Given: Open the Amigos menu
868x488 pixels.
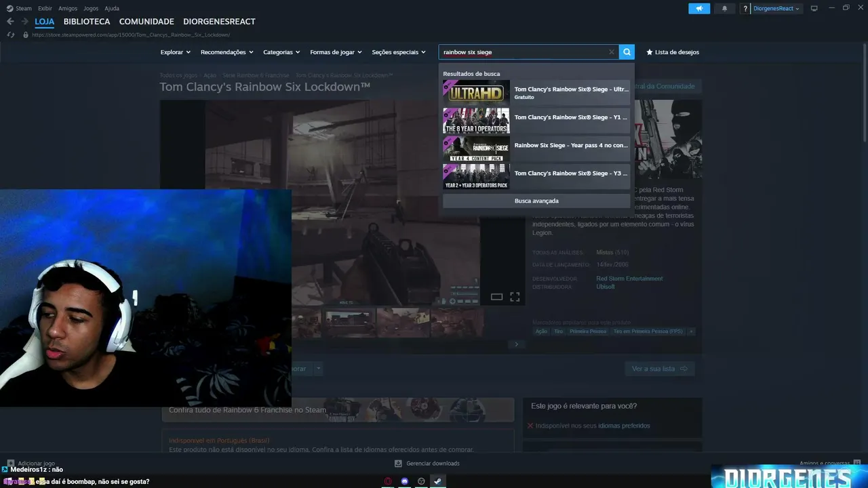Looking at the screenshot, I should (x=68, y=8).
